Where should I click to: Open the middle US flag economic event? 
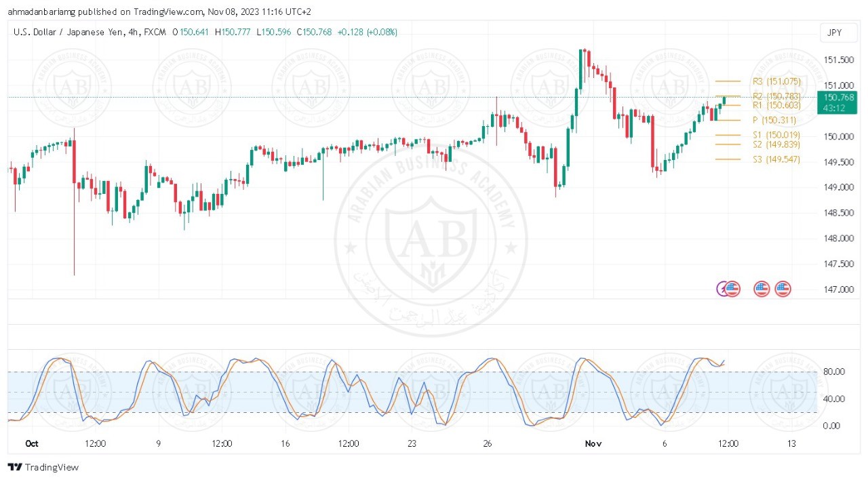tap(762, 289)
